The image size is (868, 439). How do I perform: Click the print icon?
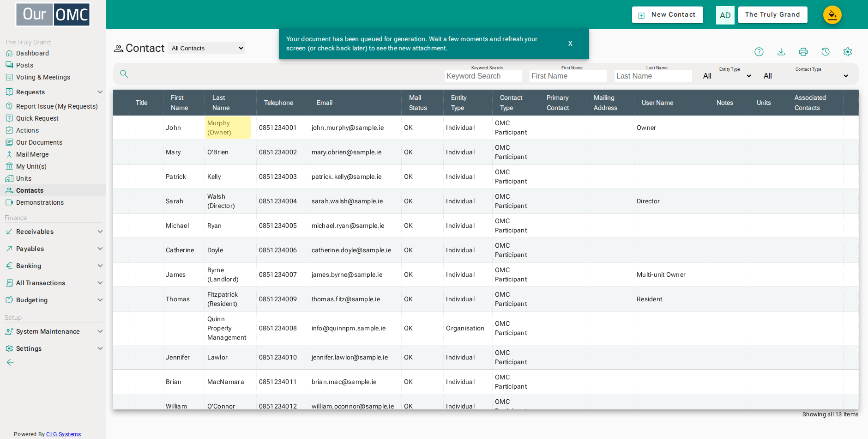(803, 52)
